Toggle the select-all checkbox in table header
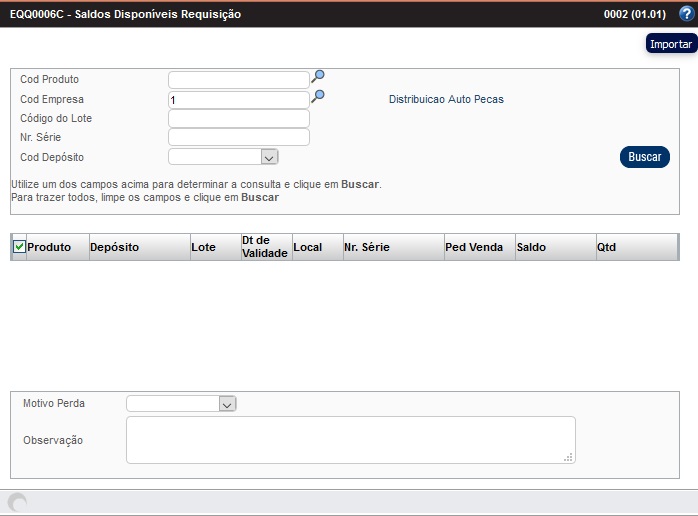The width and height of the screenshot is (698, 516). pyautogui.click(x=19, y=247)
